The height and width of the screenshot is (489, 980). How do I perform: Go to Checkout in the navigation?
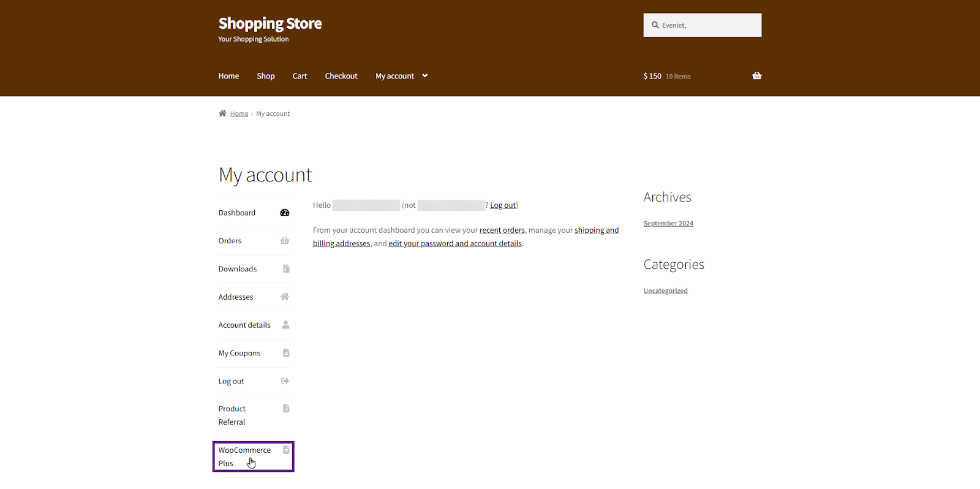(x=341, y=76)
